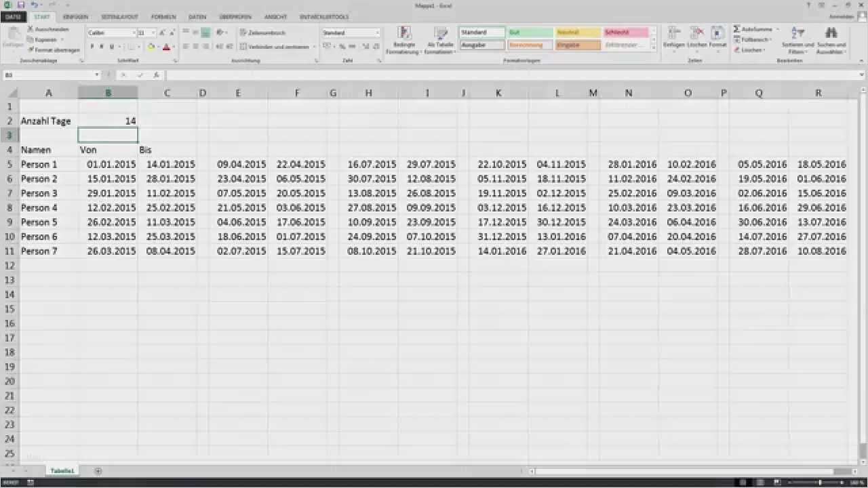The image size is (868, 488).
Task: Apply the Prozentformat icon in Zahl group
Action: click(343, 46)
